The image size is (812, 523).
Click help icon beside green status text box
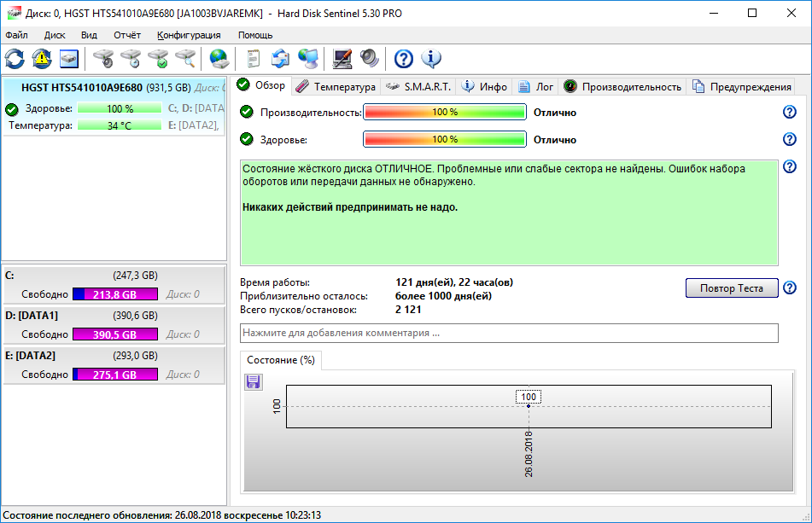click(789, 166)
